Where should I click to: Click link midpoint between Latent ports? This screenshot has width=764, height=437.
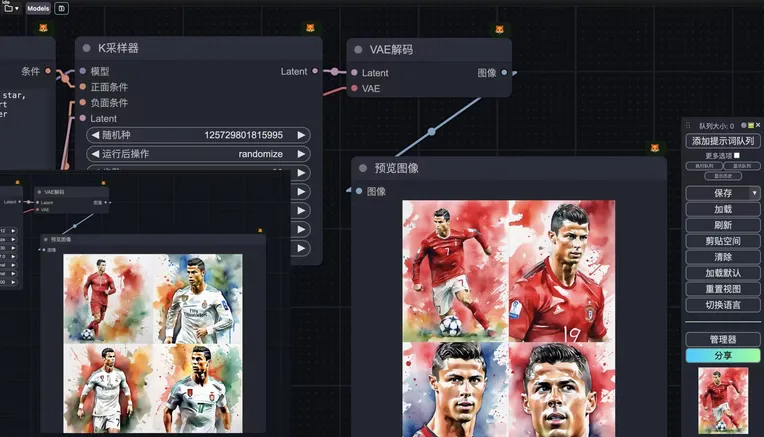coord(335,72)
